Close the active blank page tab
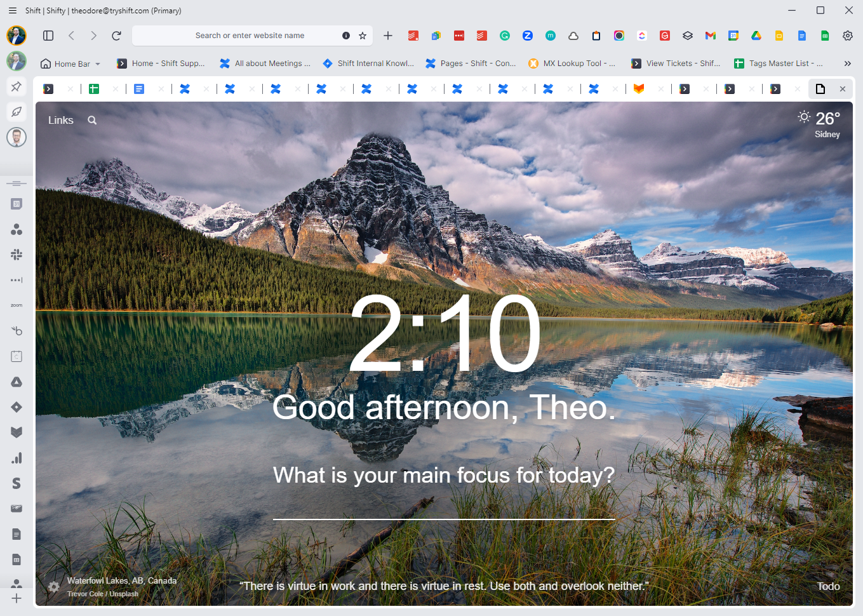 pyautogui.click(x=843, y=89)
